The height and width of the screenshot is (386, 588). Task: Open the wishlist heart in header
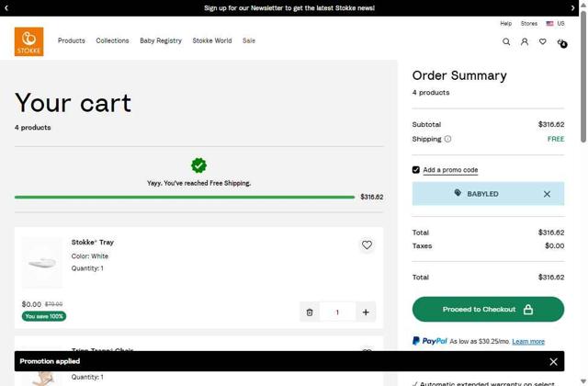(543, 41)
